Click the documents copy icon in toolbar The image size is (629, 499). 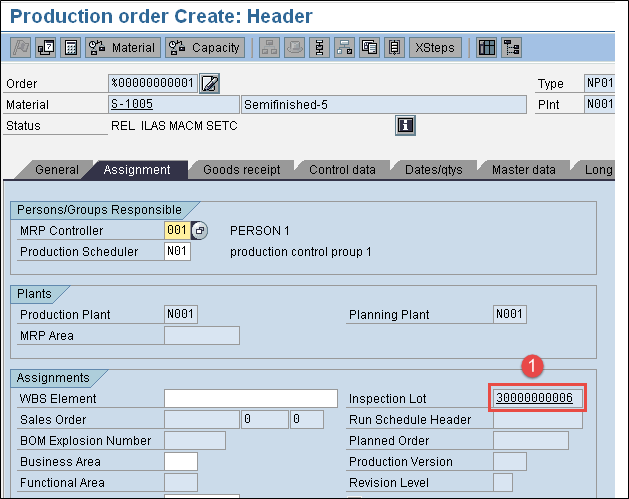370,47
